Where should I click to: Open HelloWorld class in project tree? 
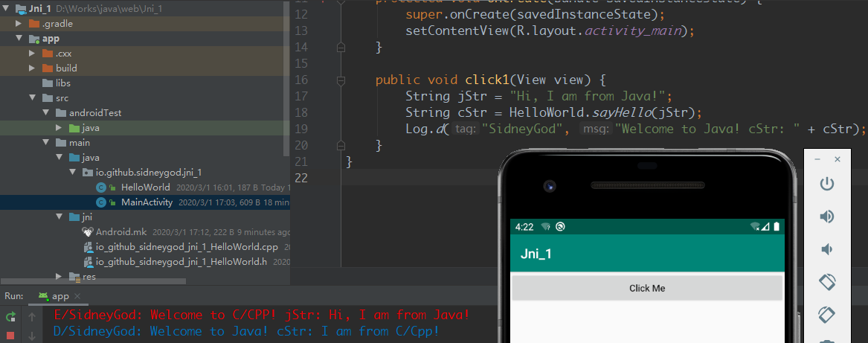pos(145,187)
